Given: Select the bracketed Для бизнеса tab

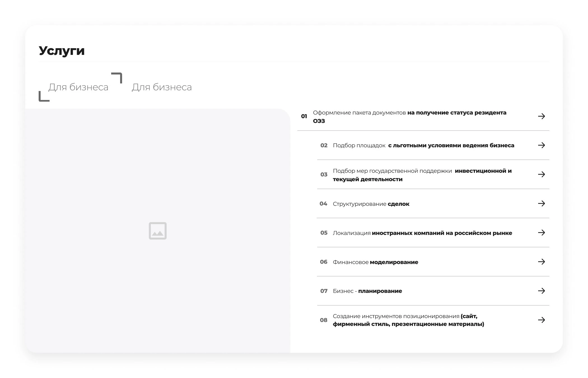Looking at the screenshot, I should pos(78,87).
